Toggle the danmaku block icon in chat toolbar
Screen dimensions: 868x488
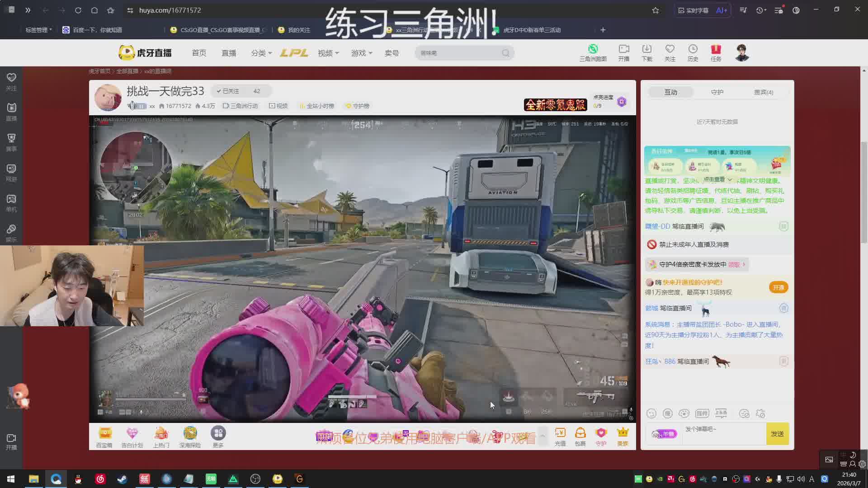pos(744,413)
